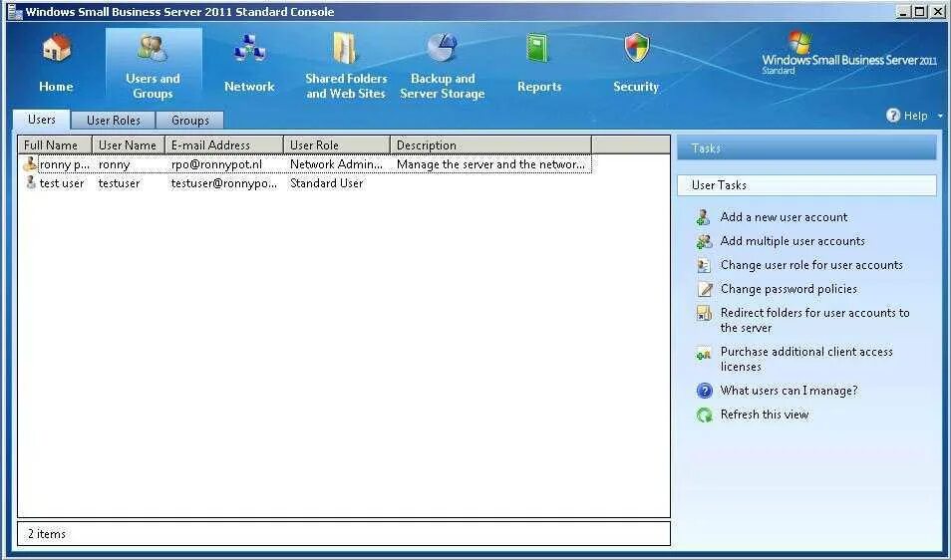Image resolution: width=951 pixels, height=560 pixels.
Task: Click the Help text link
Action: click(x=915, y=116)
